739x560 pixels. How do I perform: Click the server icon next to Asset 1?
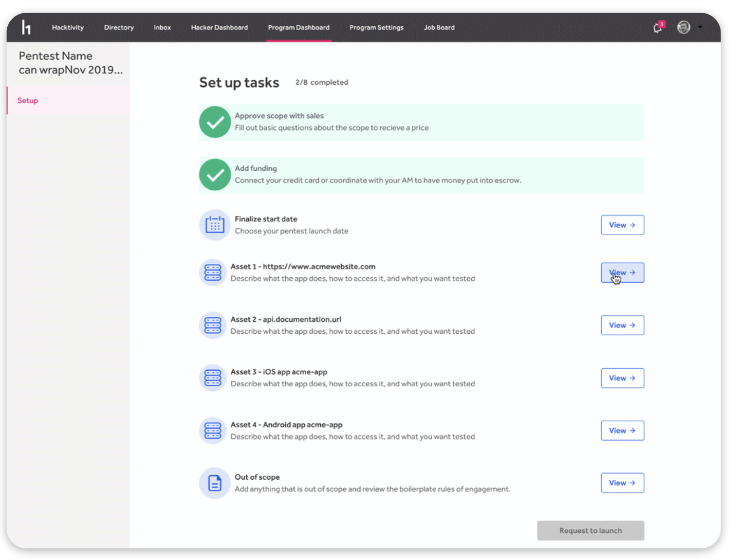(213, 272)
